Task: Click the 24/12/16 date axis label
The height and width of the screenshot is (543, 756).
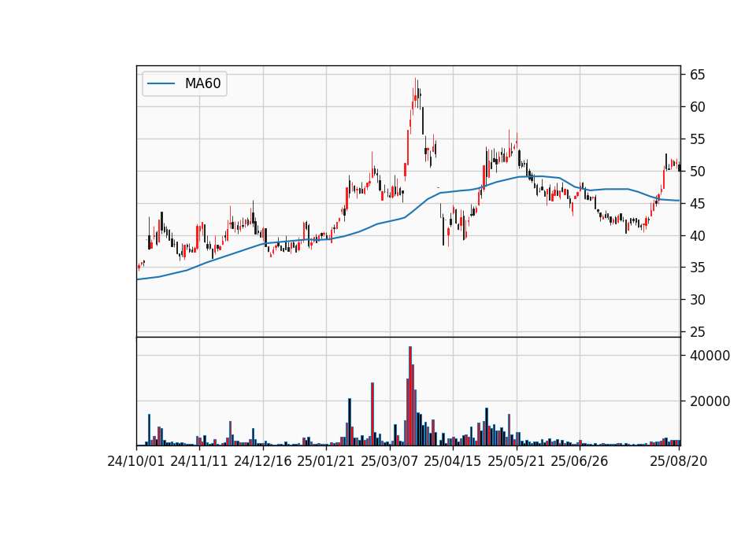Action: point(263,461)
